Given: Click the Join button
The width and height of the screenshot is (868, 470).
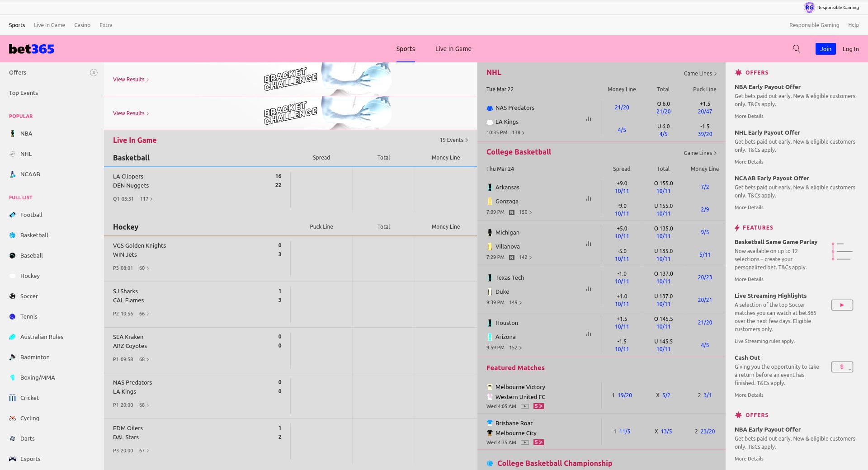Looking at the screenshot, I should (826, 49).
